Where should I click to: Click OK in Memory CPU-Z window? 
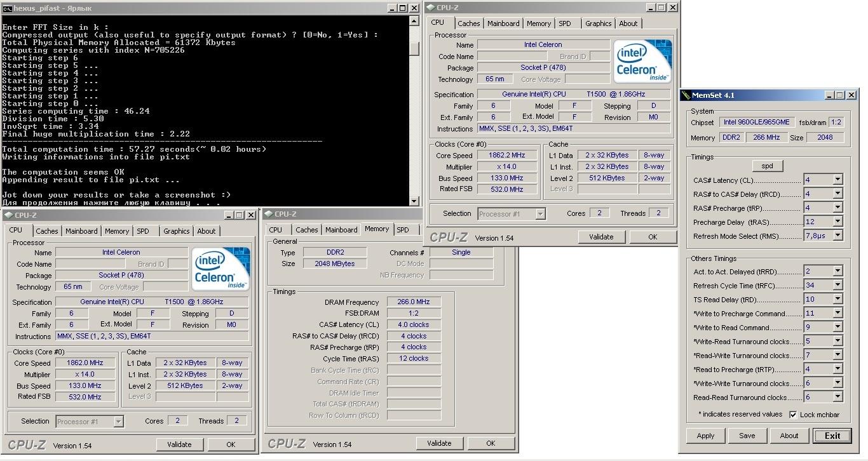[491, 443]
